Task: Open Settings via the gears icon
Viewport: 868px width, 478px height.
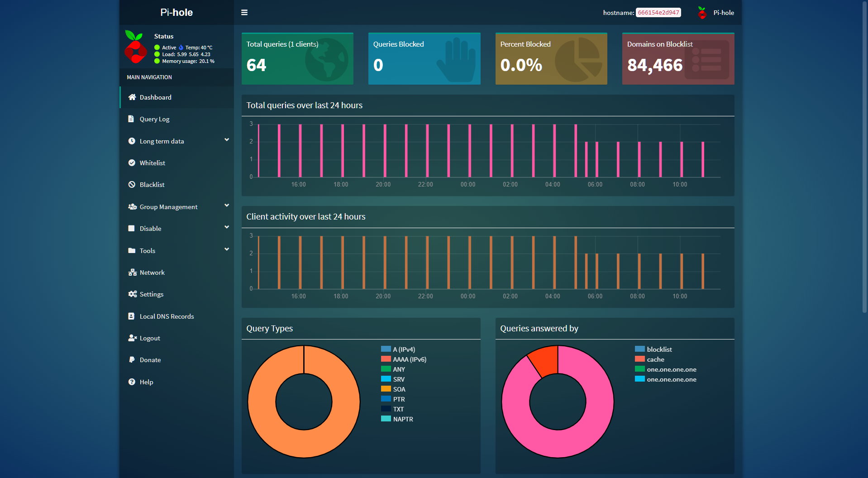Action: (x=132, y=294)
